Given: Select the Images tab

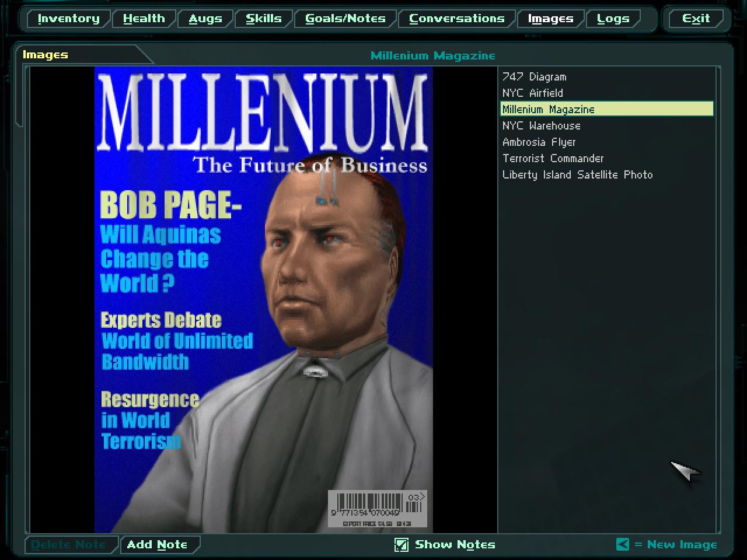Looking at the screenshot, I should [x=550, y=19].
